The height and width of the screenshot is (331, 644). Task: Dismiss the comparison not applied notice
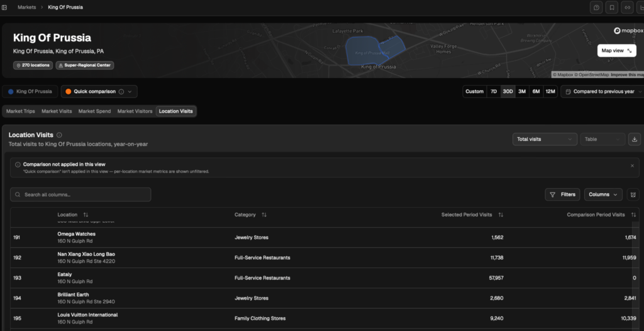coord(632,165)
